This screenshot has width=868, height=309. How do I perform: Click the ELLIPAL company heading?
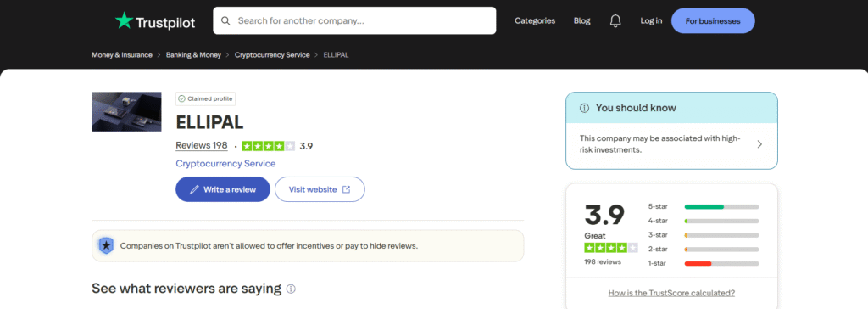pos(209,122)
